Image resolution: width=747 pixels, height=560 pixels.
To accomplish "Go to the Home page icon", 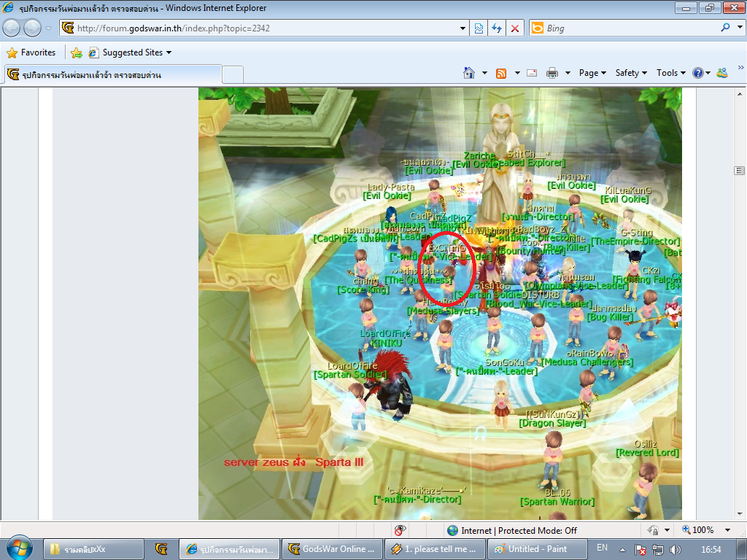I will tap(469, 73).
